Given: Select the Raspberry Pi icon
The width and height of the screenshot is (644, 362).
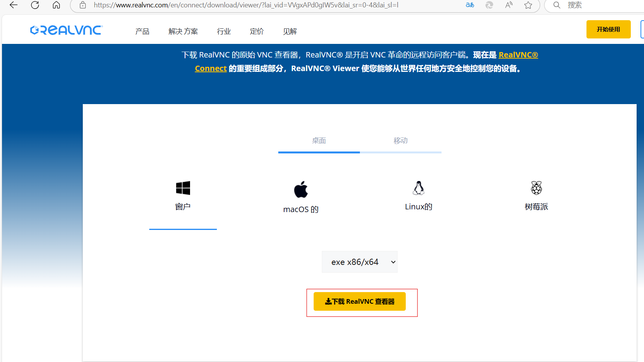Looking at the screenshot, I should (x=536, y=188).
